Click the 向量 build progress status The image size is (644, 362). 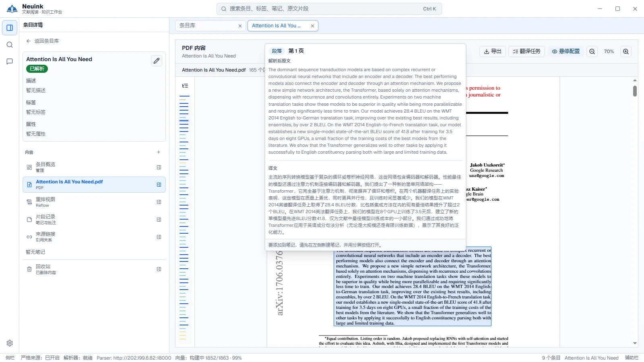208,358
